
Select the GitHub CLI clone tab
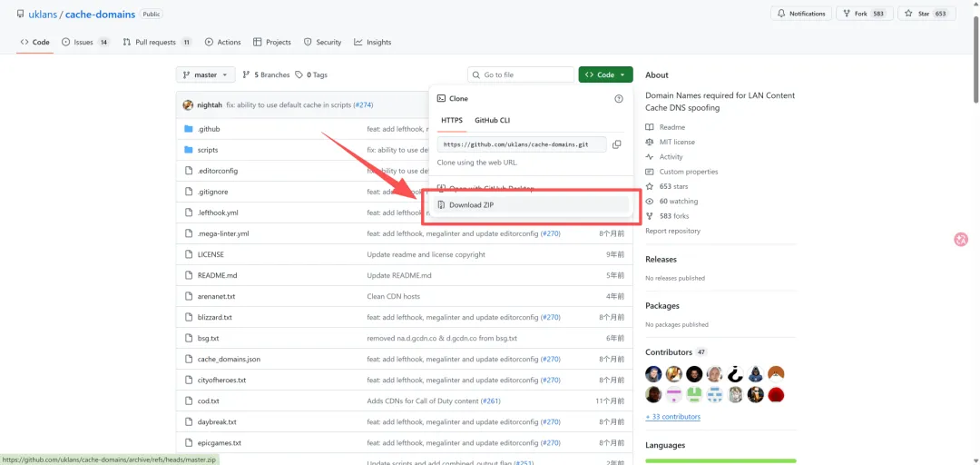pyautogui.click(x=493, y=120)
